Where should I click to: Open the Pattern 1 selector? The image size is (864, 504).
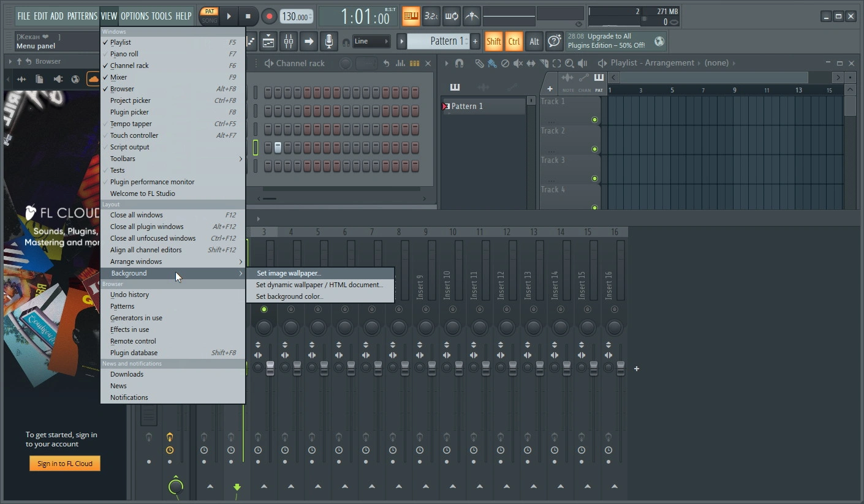click(x=439, y=41)
